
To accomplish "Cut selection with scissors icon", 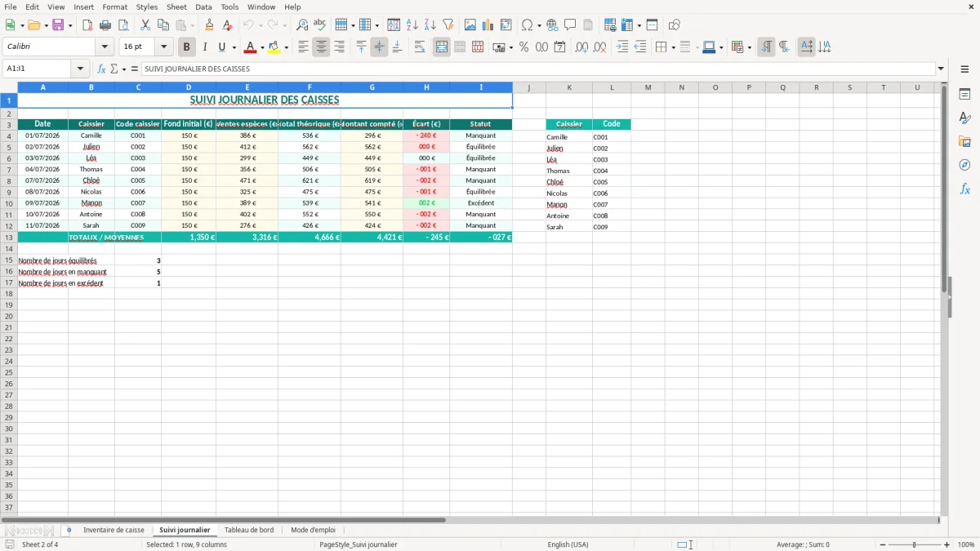I will click(145, 25).
